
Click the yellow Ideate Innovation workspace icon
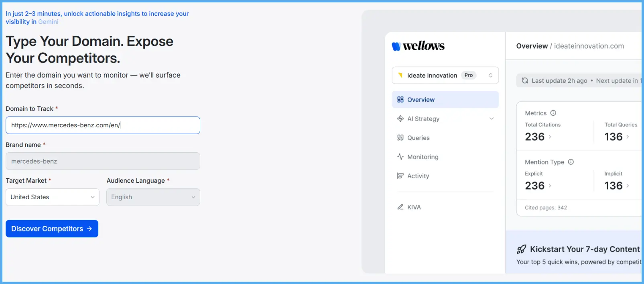click(x=400, y=75)
